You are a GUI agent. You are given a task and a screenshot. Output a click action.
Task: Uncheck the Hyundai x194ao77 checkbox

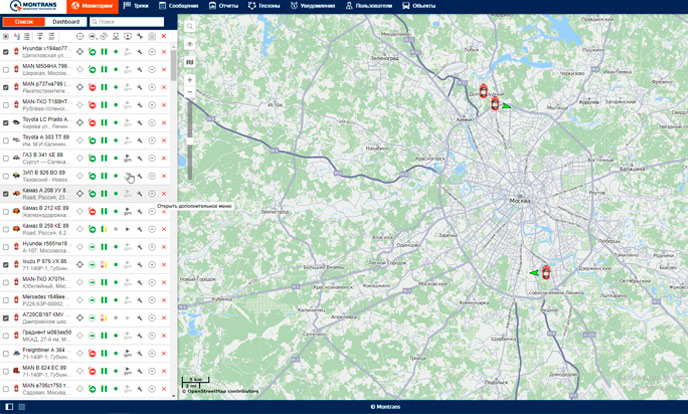pos(6,52)
